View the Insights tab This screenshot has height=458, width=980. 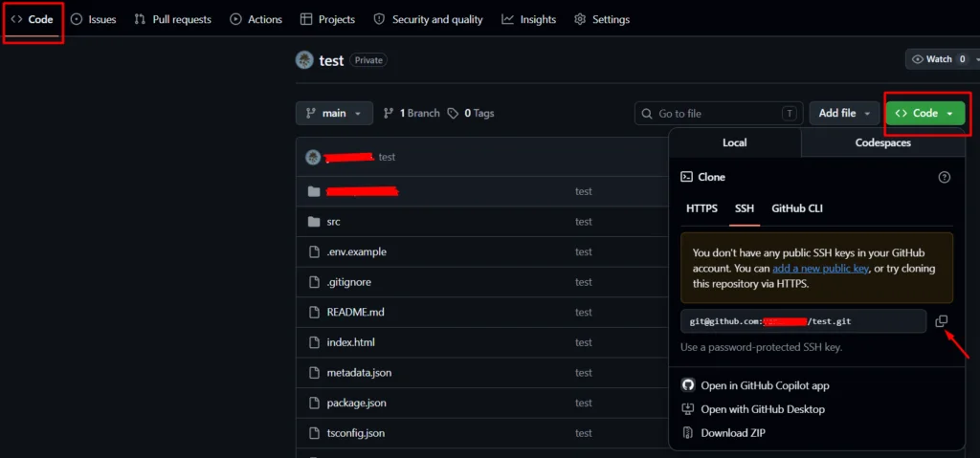coord(528,19)
